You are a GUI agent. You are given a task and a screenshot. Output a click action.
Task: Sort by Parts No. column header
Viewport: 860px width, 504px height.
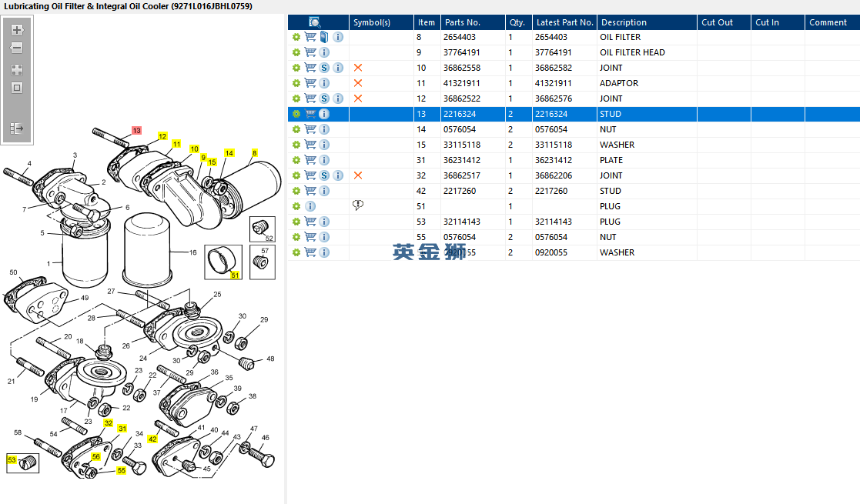pos(473,22)
